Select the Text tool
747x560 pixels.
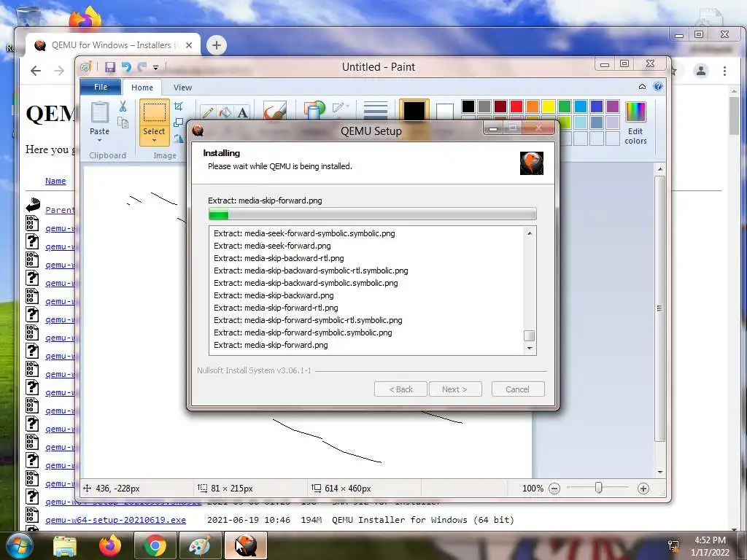point(242,112)
